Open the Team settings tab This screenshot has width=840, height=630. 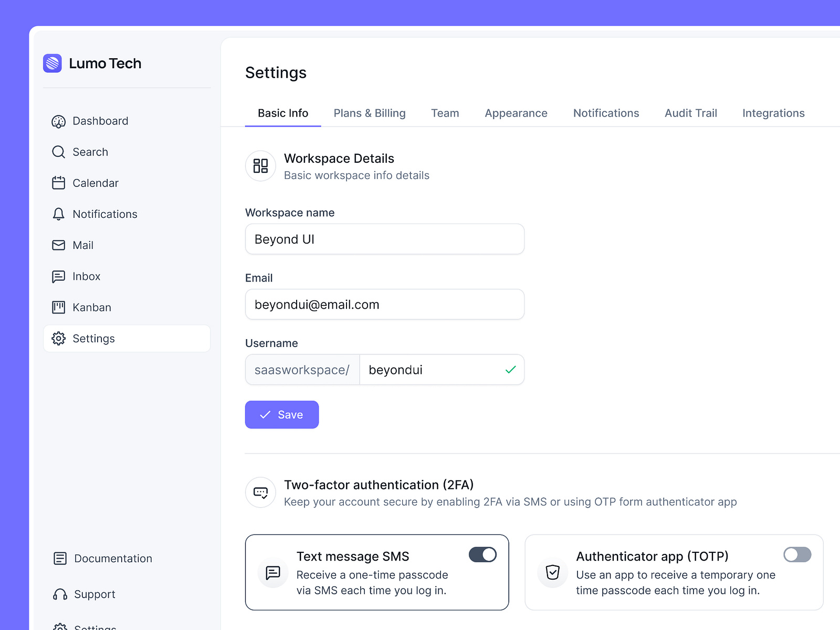(x=445, y=113)
